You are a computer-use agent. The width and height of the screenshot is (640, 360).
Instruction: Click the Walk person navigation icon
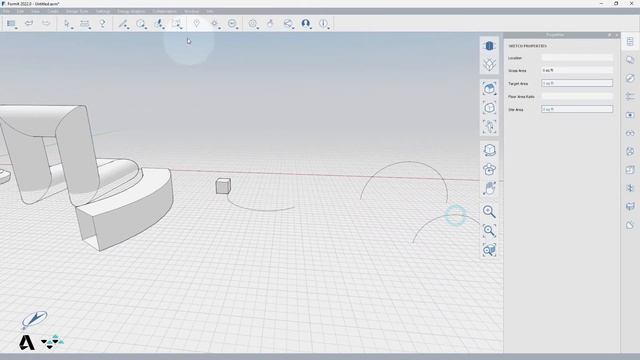point(489,127)
